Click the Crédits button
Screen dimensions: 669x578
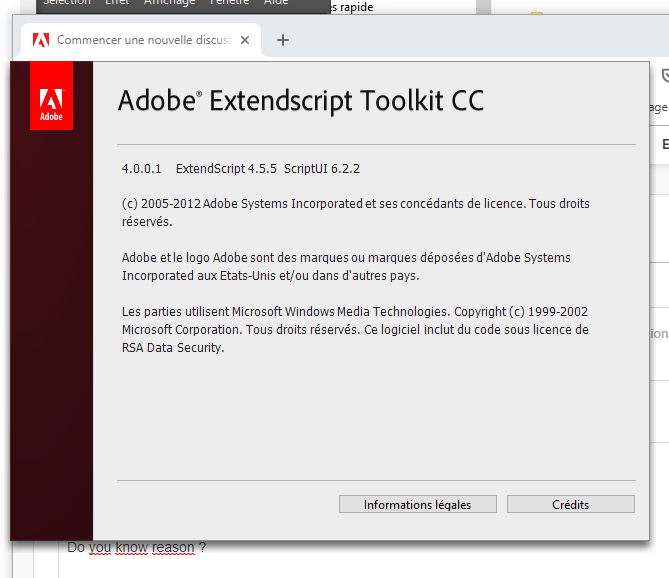click(570, 505)
